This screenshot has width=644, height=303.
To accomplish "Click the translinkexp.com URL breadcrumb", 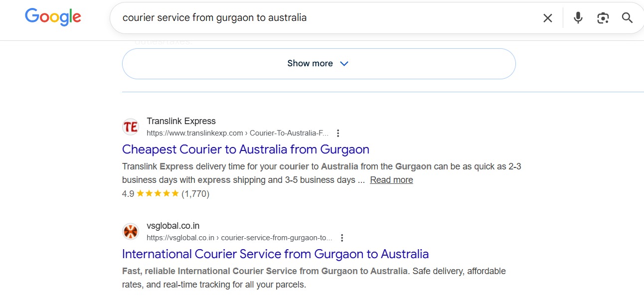I will (237, 133).
